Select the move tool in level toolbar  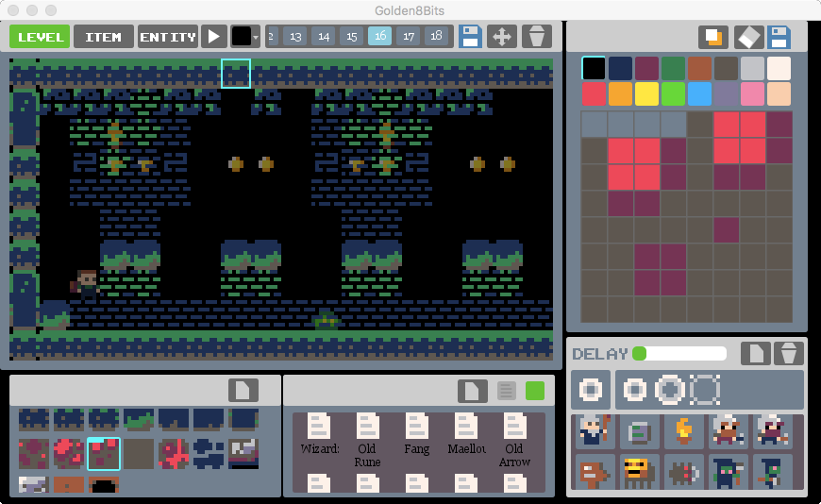point(502,37)
